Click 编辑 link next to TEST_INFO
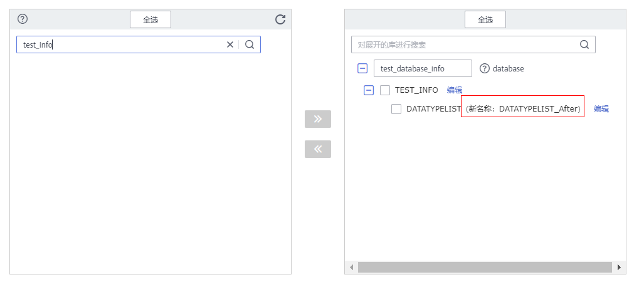 (455, 90)
